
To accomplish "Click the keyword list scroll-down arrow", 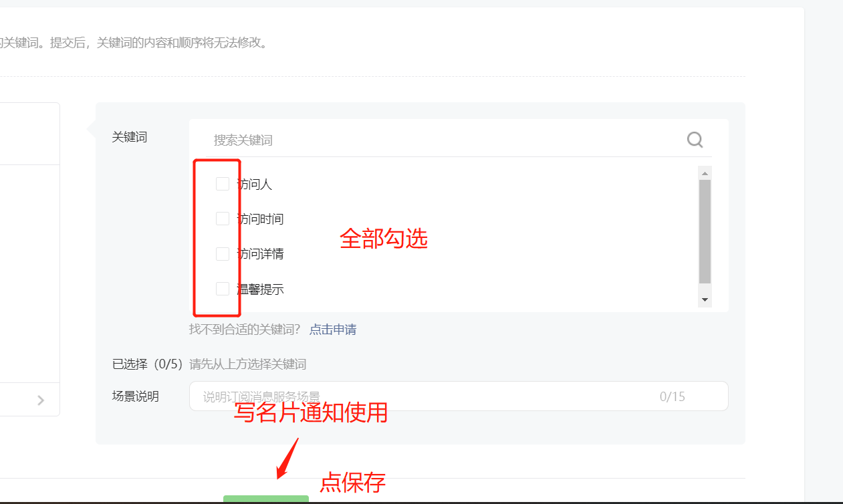I will (705, 300).
